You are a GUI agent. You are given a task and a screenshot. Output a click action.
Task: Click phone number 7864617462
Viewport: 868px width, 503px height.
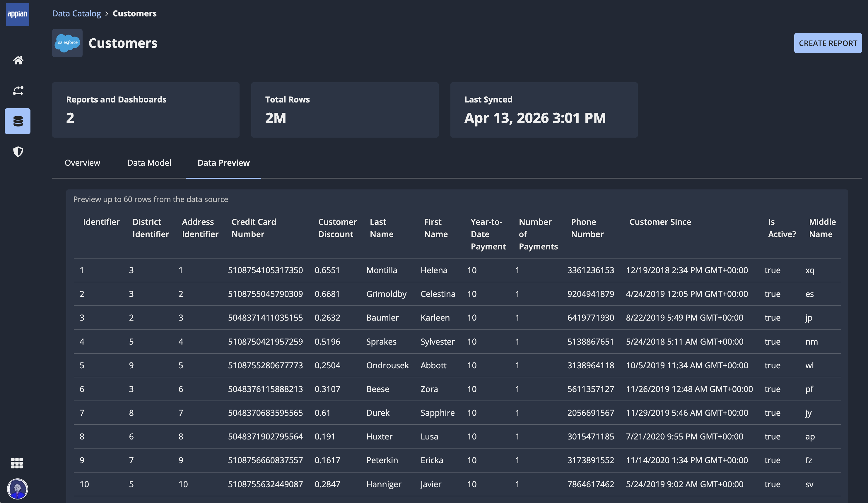[591, 485]
